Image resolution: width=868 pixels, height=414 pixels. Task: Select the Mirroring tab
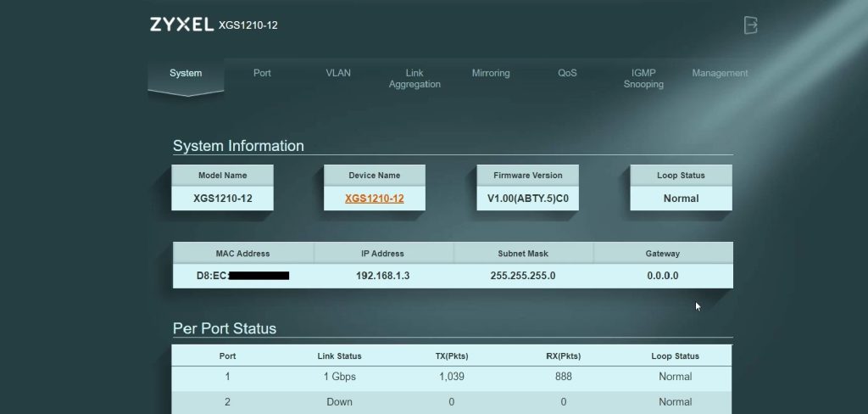[x=491, y=73]
